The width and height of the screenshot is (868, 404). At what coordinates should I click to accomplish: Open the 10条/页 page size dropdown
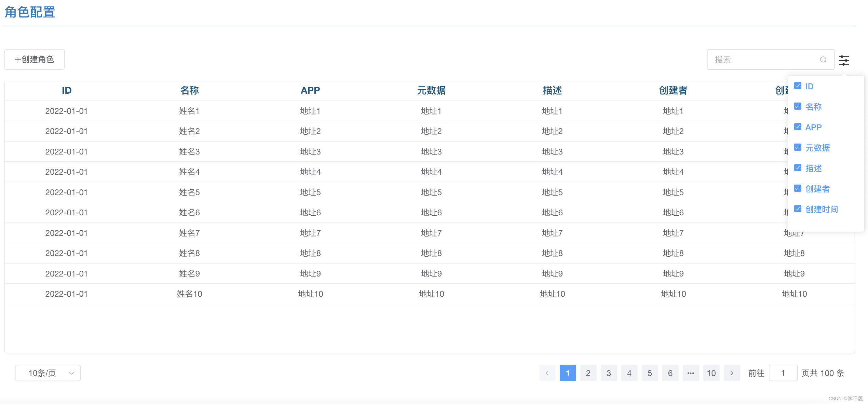pos(47,373)
